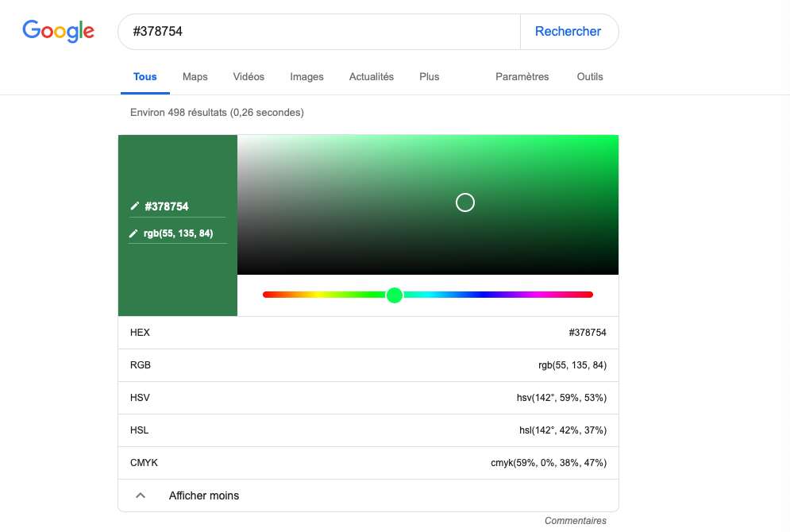Go to the Actualités tab
Image resolution: width=790 pixels, height=532 pixels.
click(371, 77)
